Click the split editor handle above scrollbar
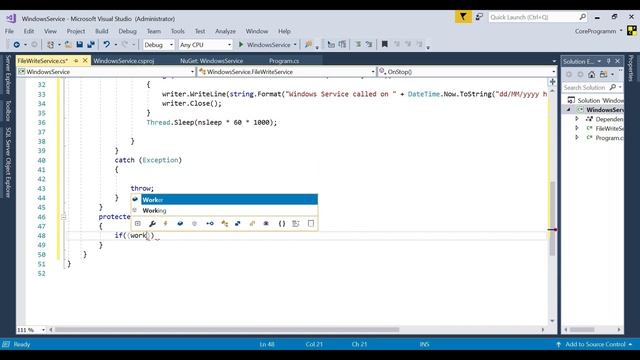This screenshot has width=640, height=360. click(x=552, y=82)
